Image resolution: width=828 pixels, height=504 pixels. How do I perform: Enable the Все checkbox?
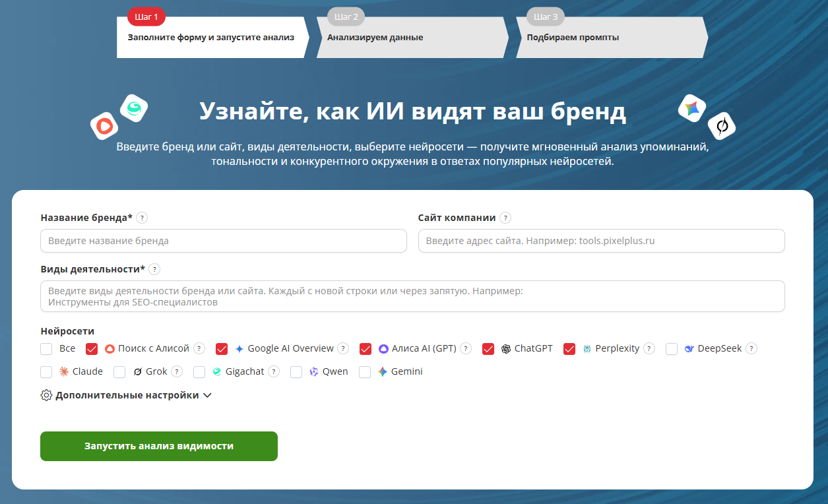point(46,348)
